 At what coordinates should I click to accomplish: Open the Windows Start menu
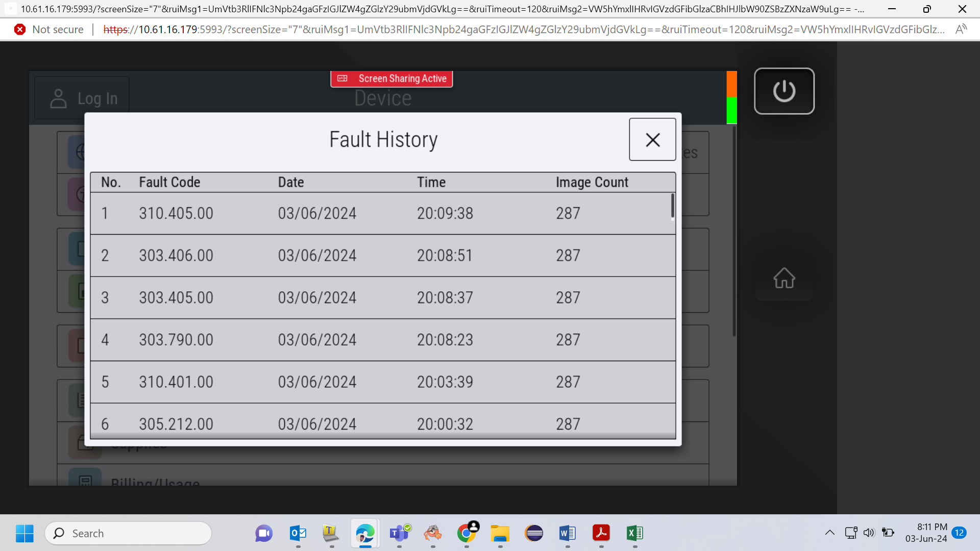coord(24,534)
